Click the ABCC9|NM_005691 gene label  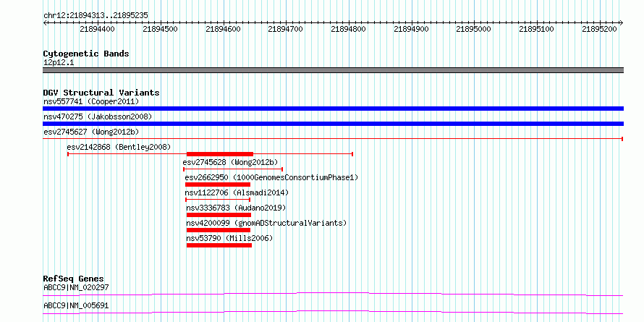point(76,306)
